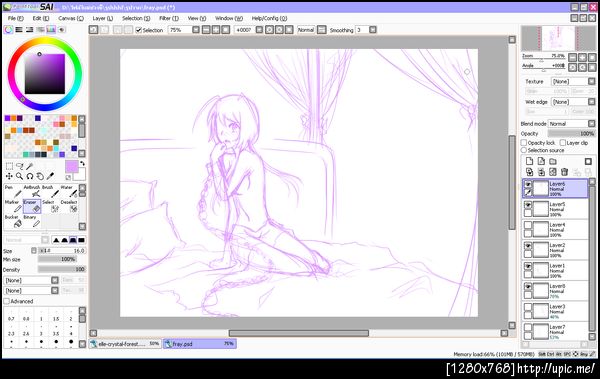
Task: Open the Filter menu
Action: click(x=169, y=18)
